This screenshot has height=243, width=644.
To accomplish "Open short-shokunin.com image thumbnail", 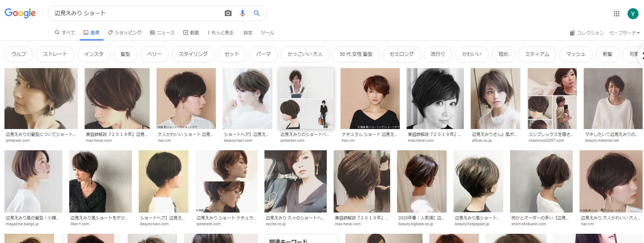I will coord(541,181).
